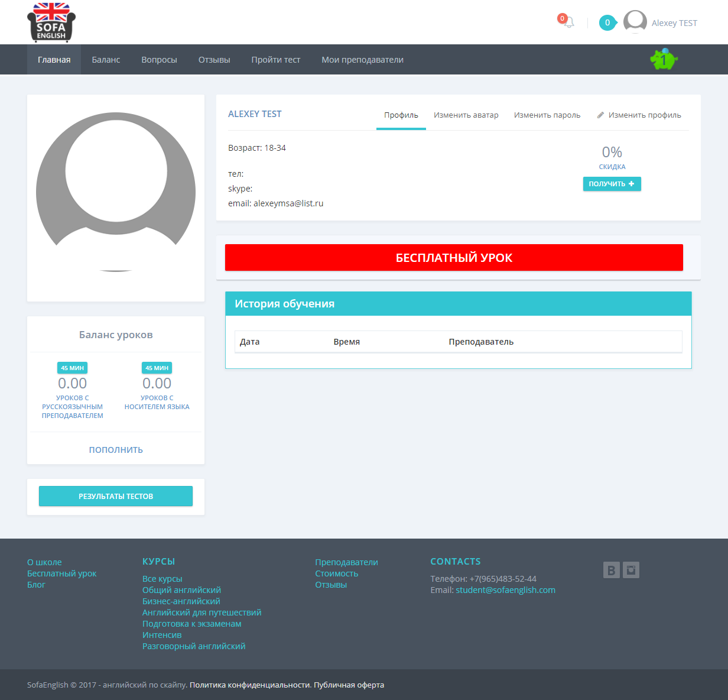Open Публичная оферта link

click(x=349, y=685)
